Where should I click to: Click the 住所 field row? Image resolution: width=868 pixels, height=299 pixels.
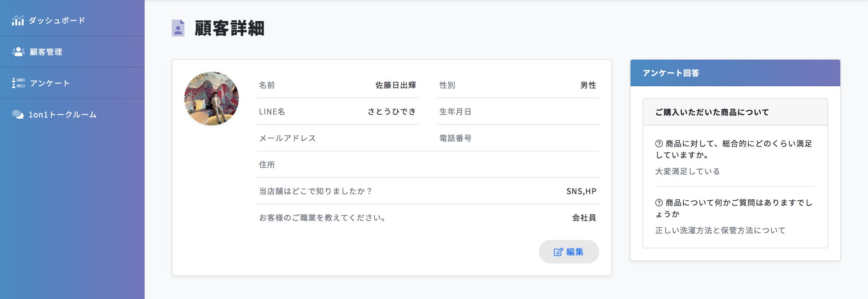point(427,165)
